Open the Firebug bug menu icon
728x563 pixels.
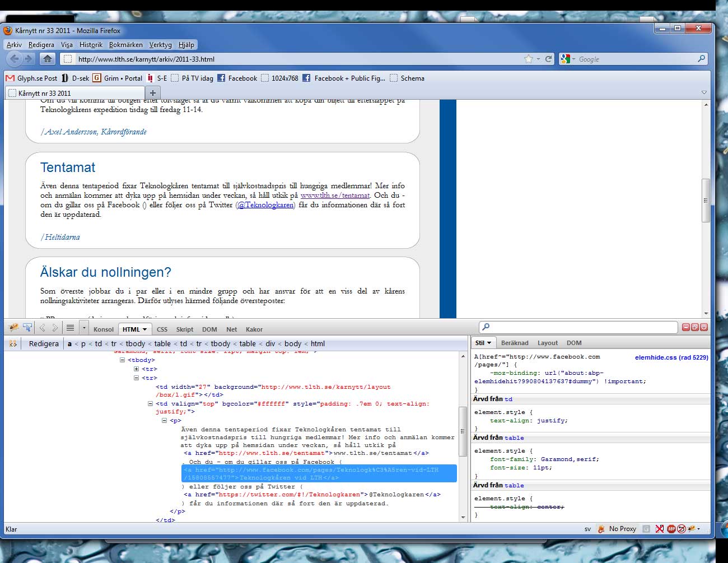(x=13, y=328)
